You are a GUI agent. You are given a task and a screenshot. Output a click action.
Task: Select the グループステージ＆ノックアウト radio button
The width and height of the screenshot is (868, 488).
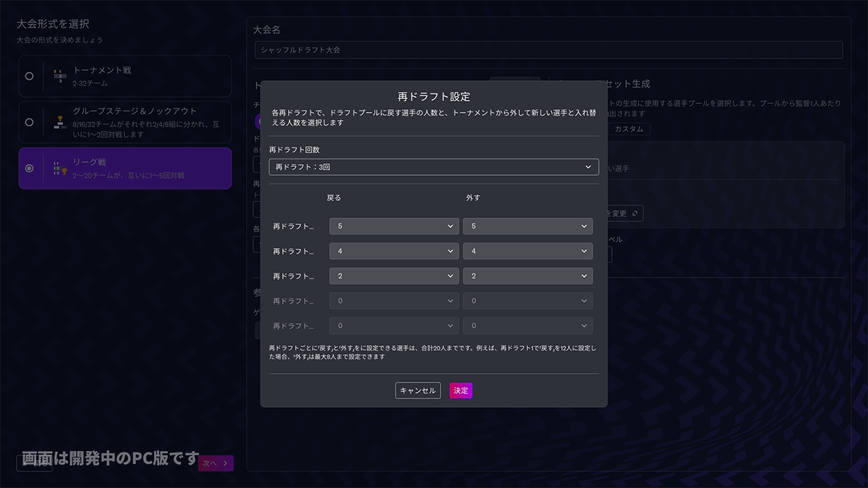coord(29,122)
